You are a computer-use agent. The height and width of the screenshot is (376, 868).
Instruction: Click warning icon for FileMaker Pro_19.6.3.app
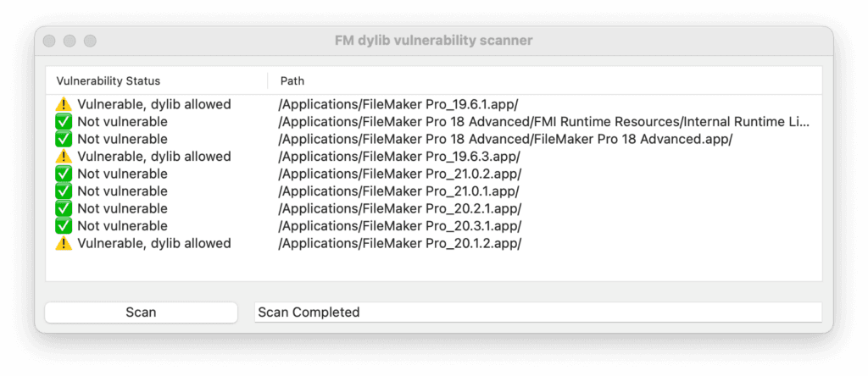click(x=64, y=157)
